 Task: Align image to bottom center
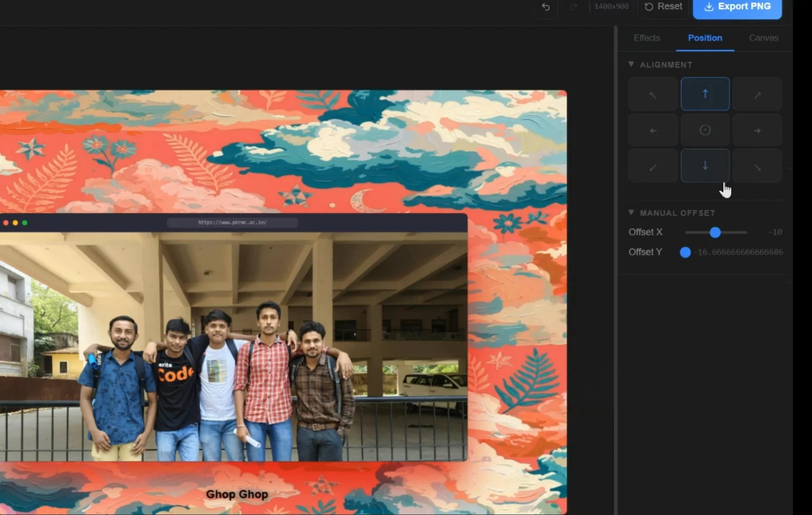705,166
